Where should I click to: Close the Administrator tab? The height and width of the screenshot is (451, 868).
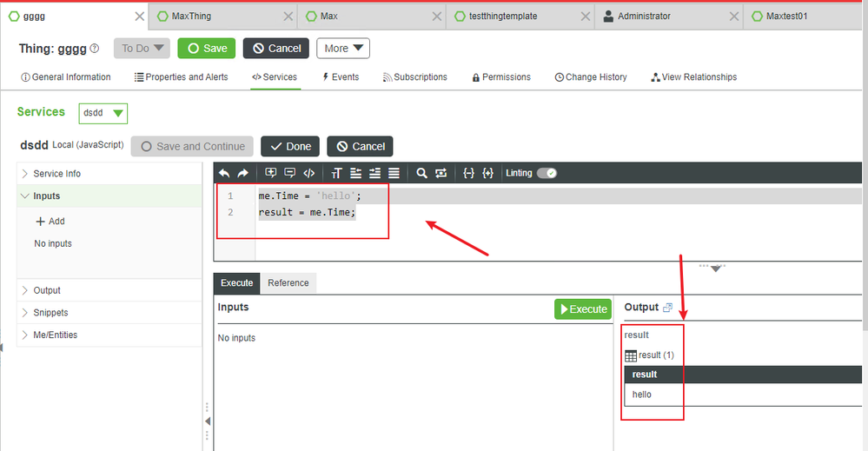pos(734,16)
